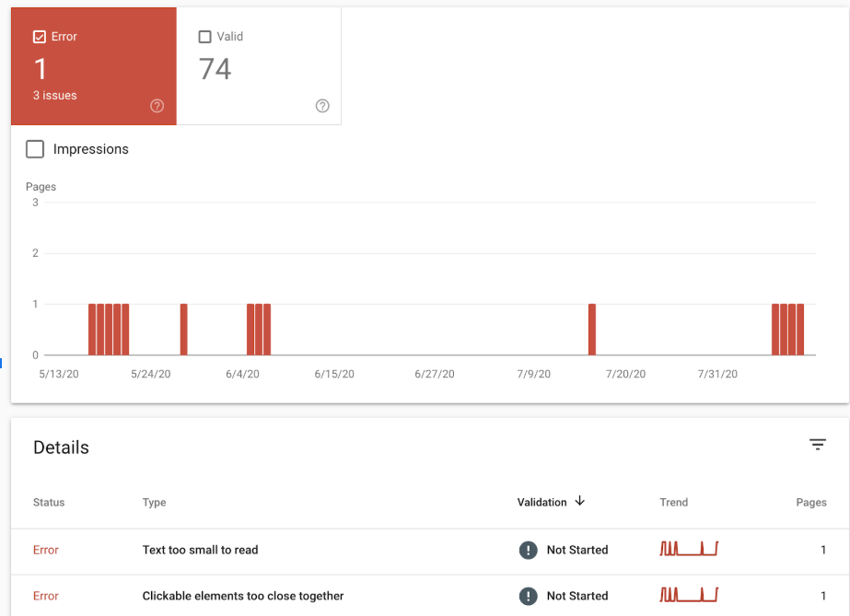Click the Type column header
This screenshot has height=616, width=850.
[154, 503]
